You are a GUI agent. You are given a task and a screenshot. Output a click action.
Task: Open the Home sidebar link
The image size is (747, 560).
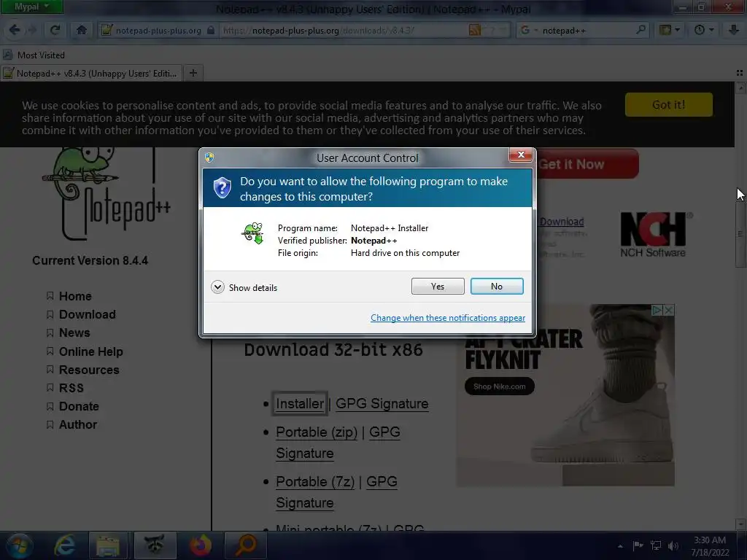75,296
